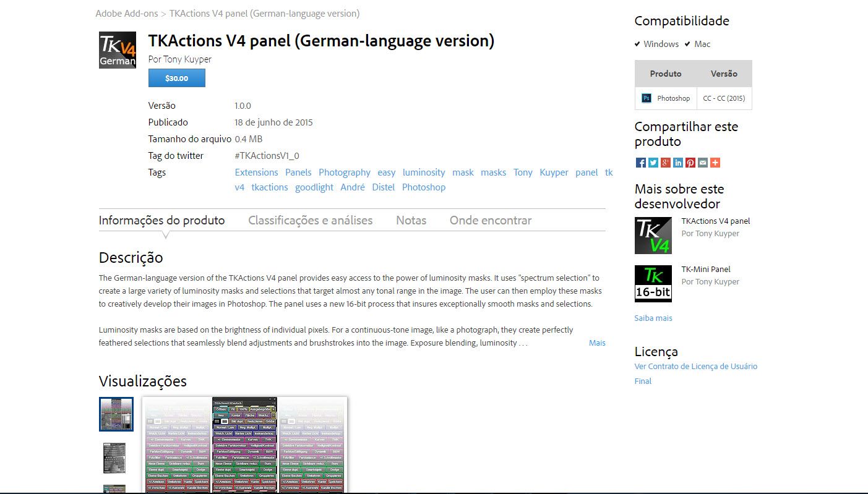Click the date 18 de junho de 2015
The image size is (868, 494).
pos(274,122)
